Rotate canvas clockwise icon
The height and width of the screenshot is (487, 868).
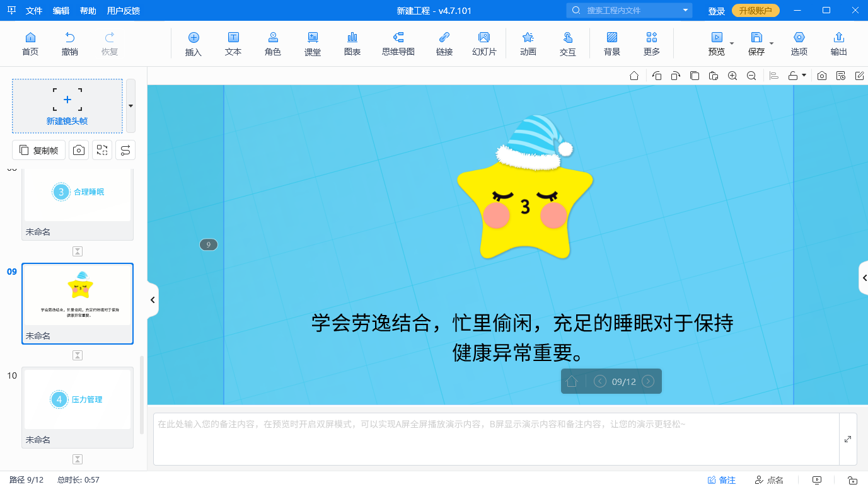[676, 76]
